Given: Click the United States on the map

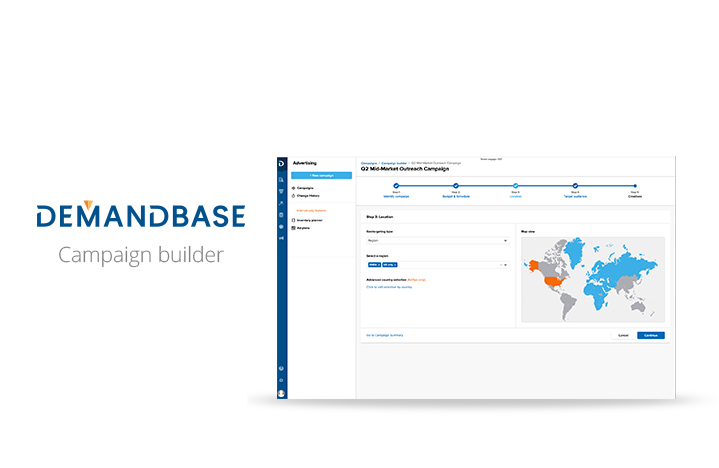Looking at the screenshot, I should pos(555,281).
